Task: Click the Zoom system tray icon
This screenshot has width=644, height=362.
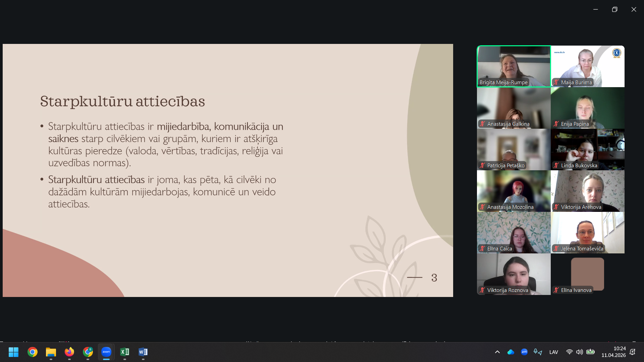Action: pyautogui.click(x=524, y=352)
